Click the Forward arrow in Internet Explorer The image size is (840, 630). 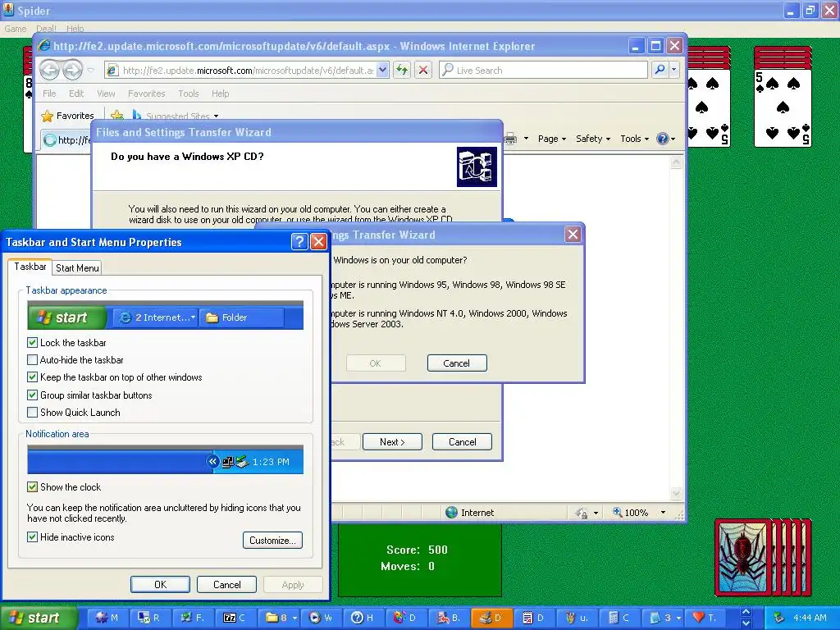tap(73, 70)
